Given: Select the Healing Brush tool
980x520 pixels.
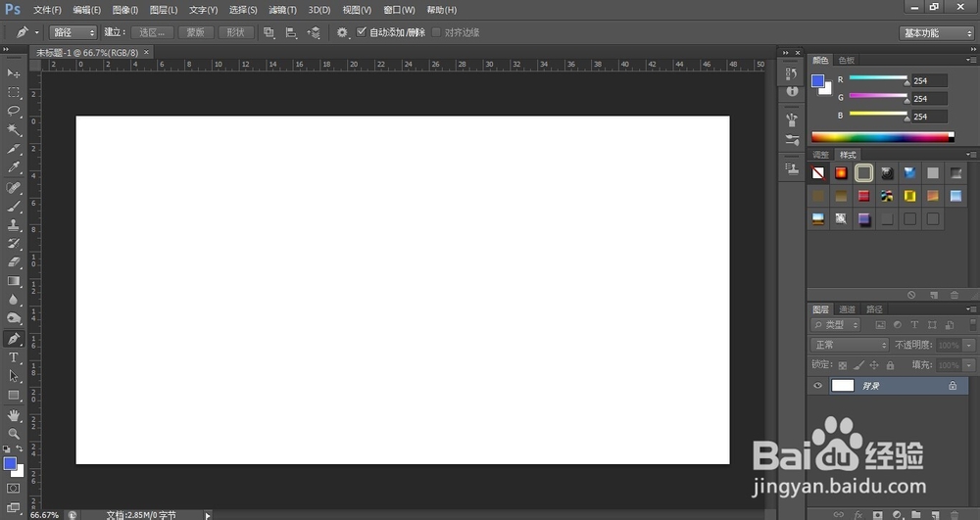Looking at the screenshot, I should 13,187.
